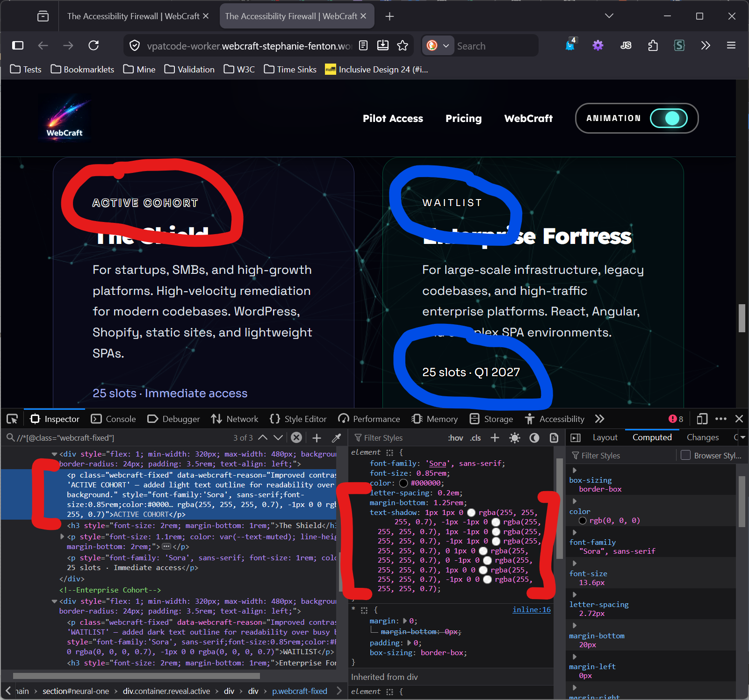749x700 pixels.
Task: Open the Pricing nav link
Action: click(x=463, y=118)
